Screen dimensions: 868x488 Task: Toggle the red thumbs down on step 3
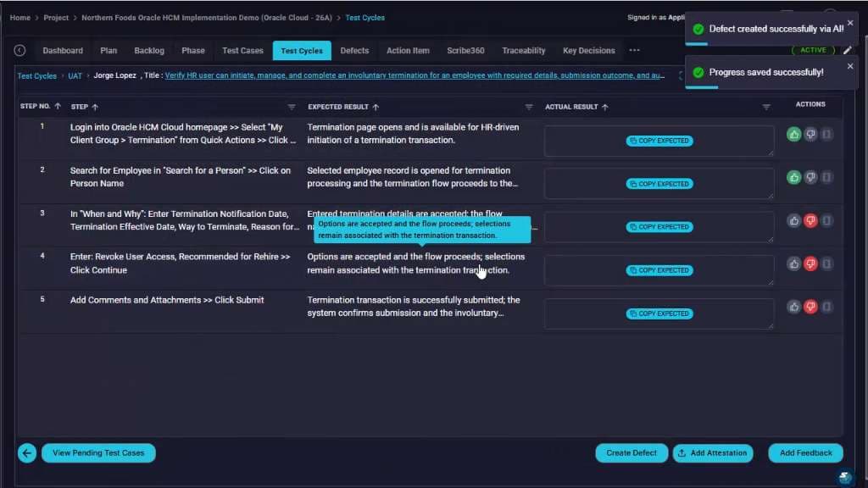point(810,221)
